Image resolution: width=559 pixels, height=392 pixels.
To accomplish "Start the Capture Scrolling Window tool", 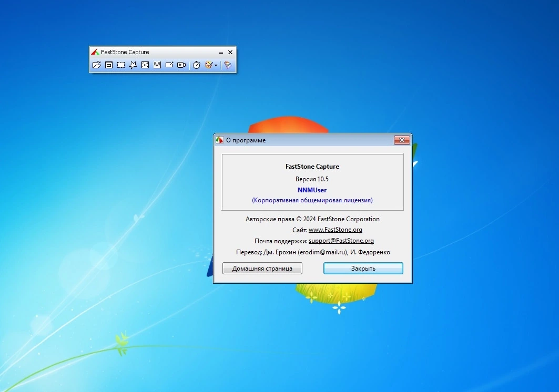I will (157, 65).
